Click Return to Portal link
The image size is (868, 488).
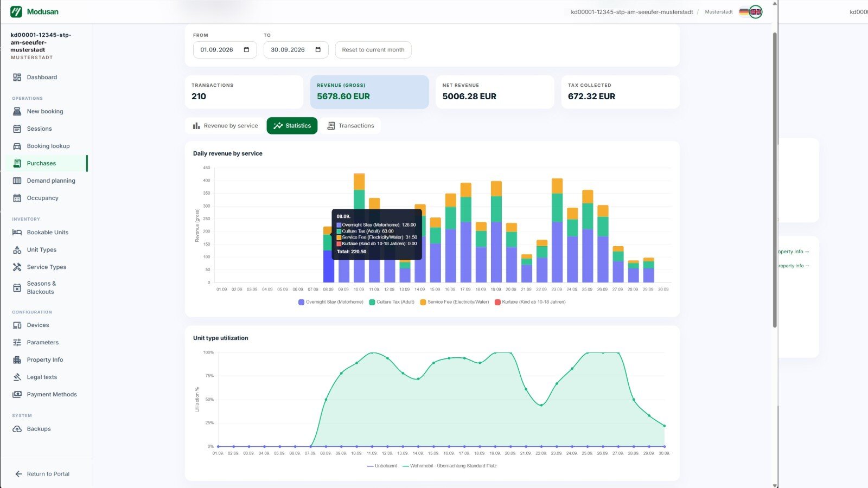tap(42, 474)
